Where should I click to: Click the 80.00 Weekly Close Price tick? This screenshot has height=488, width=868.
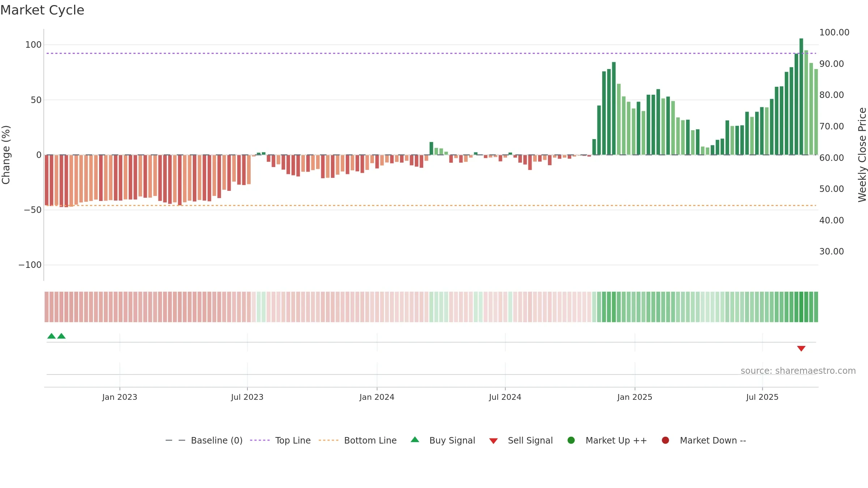pyautogui.click(x=831, y=95)
